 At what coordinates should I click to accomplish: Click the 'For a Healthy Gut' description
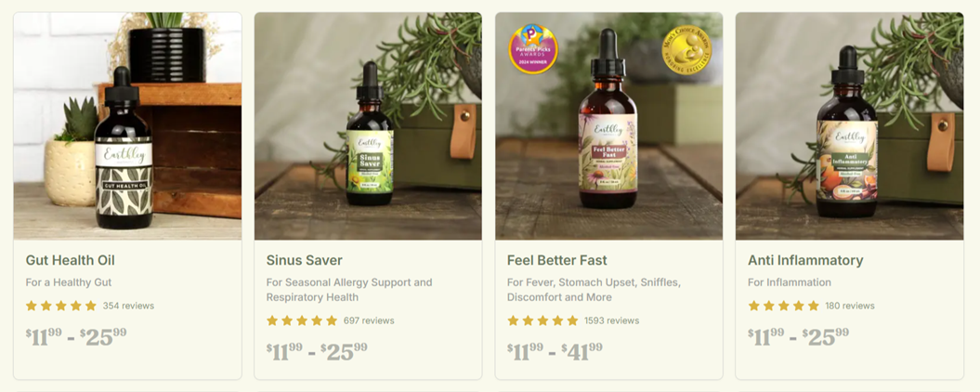[69, 282]
